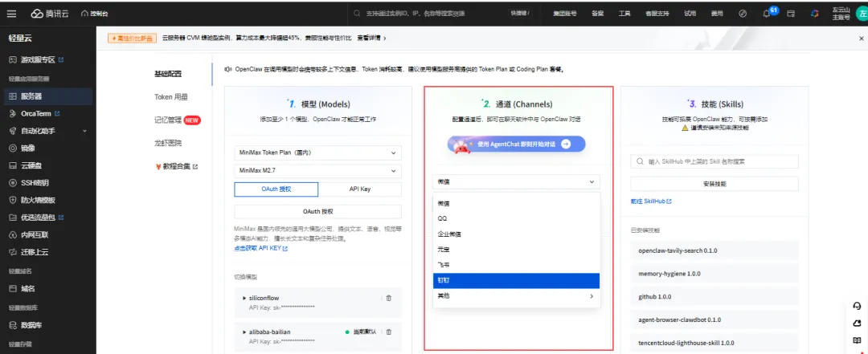
Task: Select the openclaw-tavily-search 0.1.0 skill
Action: [x=714, y=250]
